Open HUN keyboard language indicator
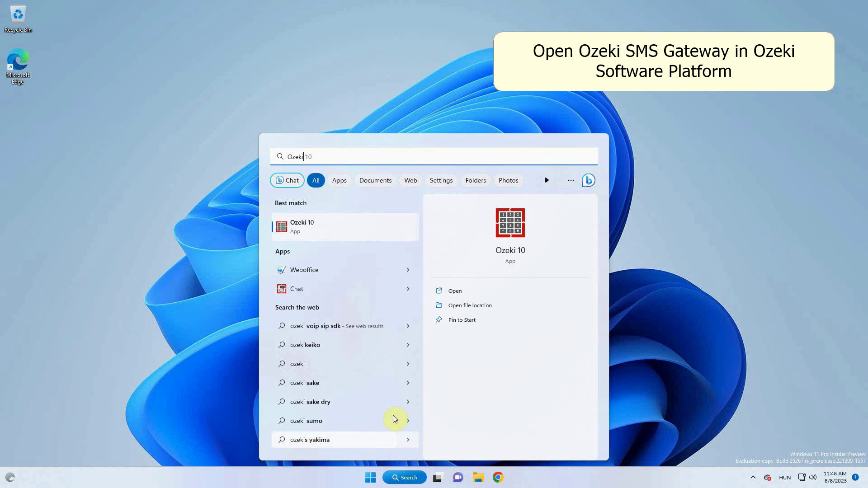This screenshot has width=868, height=488. 785,477
